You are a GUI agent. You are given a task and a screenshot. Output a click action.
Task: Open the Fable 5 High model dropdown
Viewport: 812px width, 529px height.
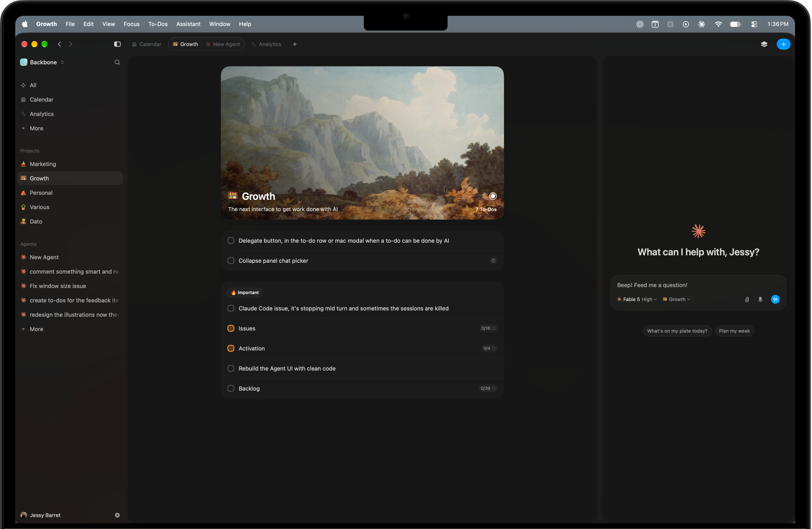(637, 299)
